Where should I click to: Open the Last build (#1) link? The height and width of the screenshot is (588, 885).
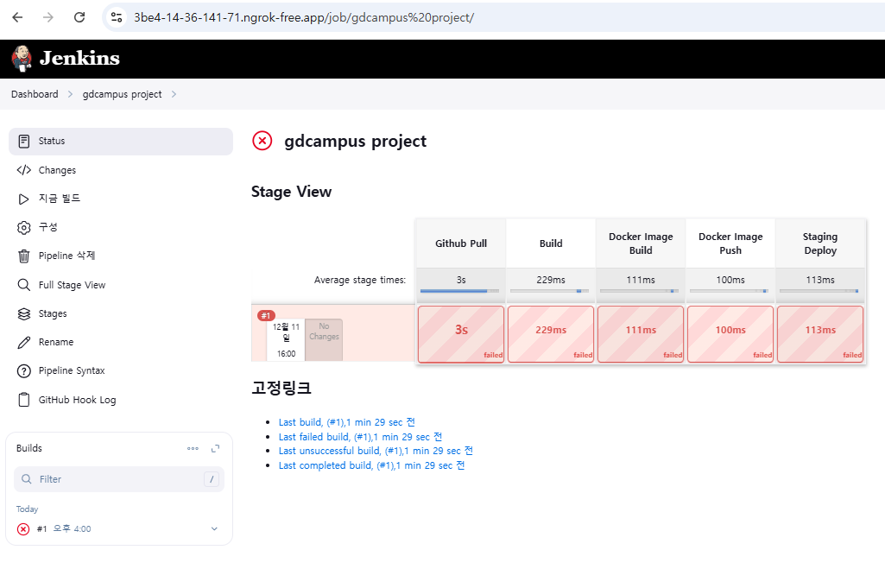click(x=346, y=422)
